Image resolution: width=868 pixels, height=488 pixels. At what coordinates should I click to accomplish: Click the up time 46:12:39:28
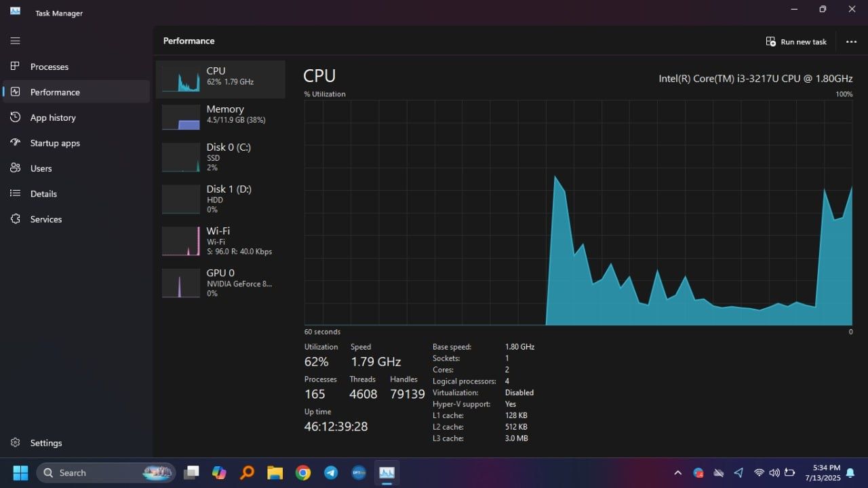[336, 427]
